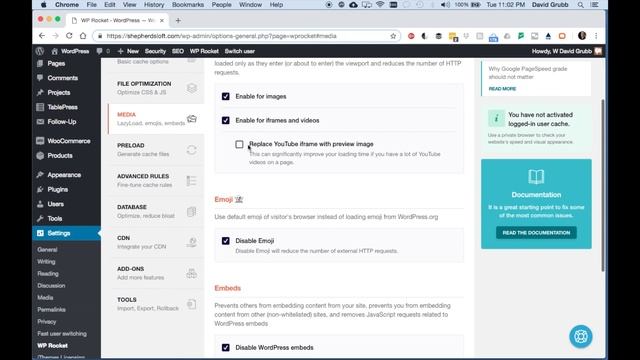This screenshot has height=360, width=640.
Task: Click the Advanced Rules list icon
Action: (192, 180)
